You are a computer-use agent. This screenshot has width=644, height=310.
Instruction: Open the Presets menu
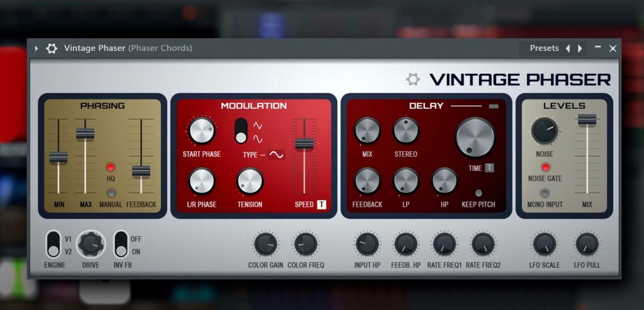point(544,48)
